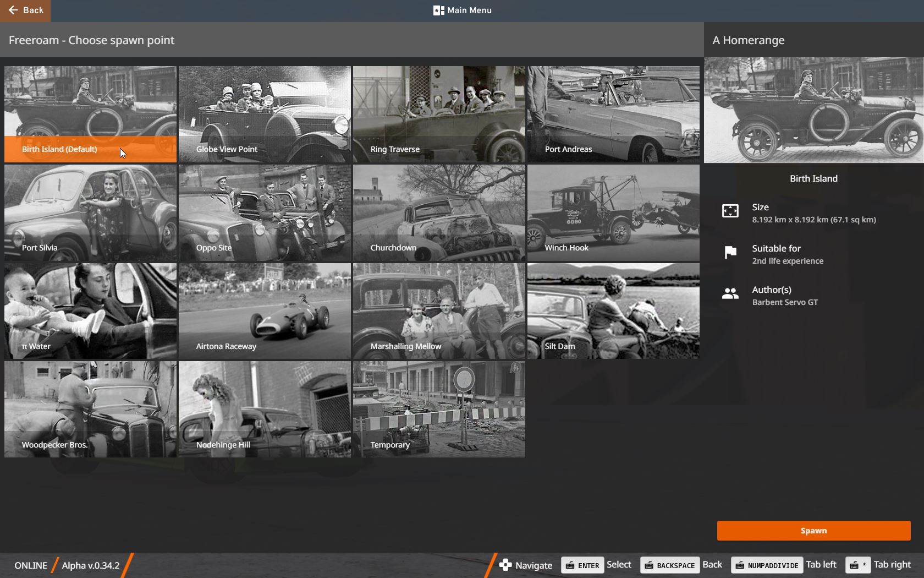Click the Tab left hint label
This screenshot has width=924, height=578.
click(821, 565)
